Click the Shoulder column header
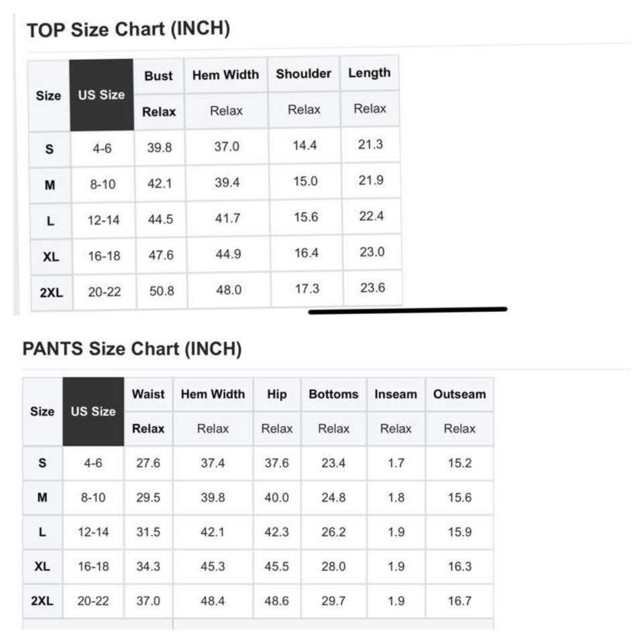This screenshot has height=644, width=644. coord(303,74)
